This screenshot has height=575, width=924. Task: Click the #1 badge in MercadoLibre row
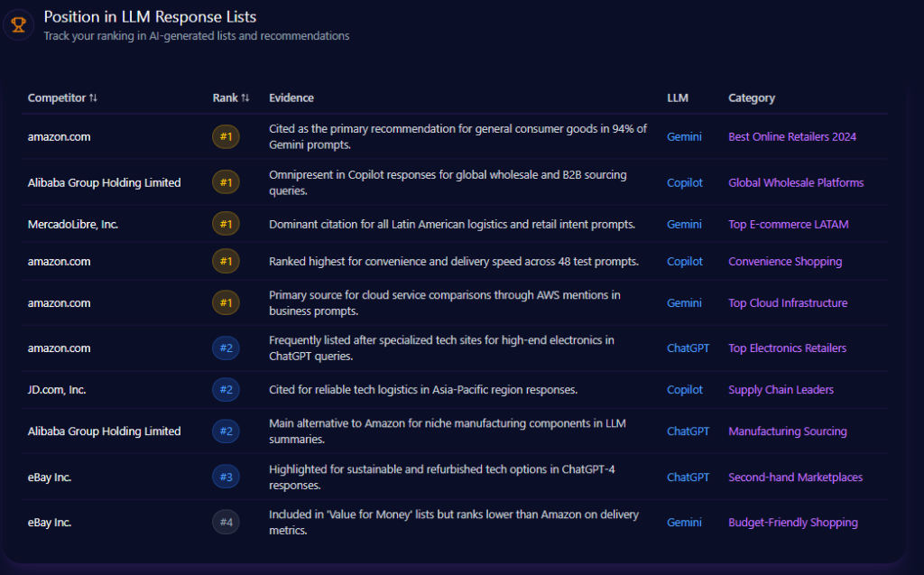click(226, 224)
